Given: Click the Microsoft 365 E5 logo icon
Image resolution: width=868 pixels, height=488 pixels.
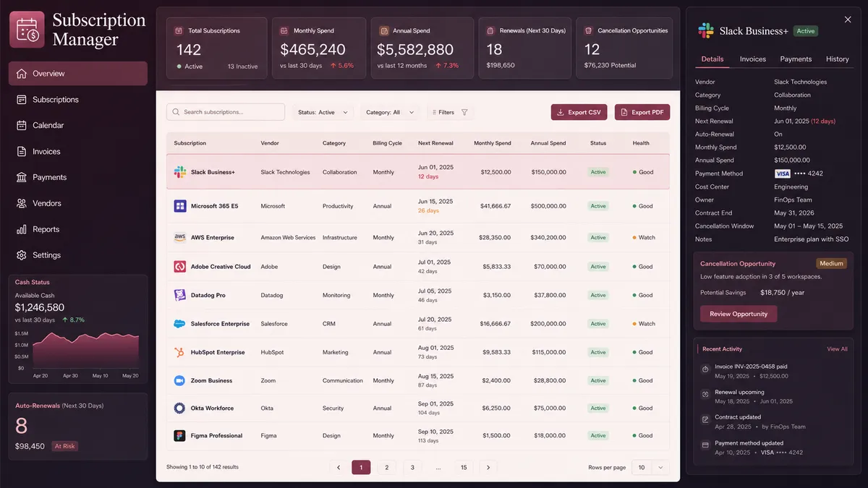Looking at the screenshot, I should click(x=180, y=206).
